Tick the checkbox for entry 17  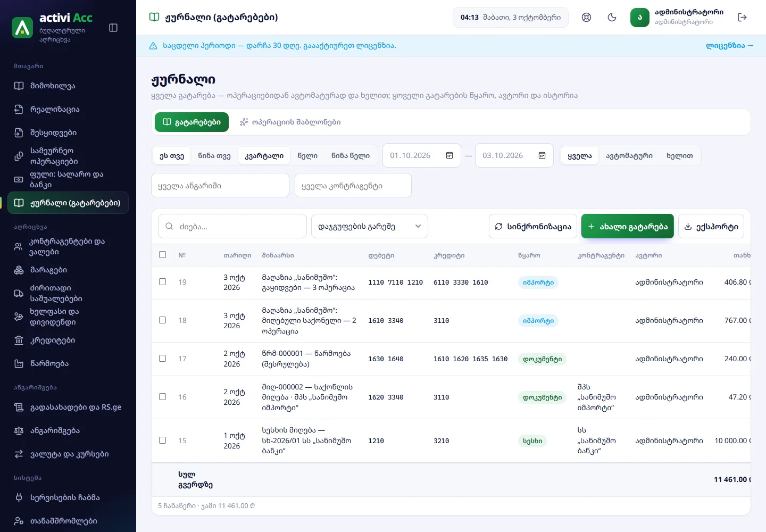[163, 359]
